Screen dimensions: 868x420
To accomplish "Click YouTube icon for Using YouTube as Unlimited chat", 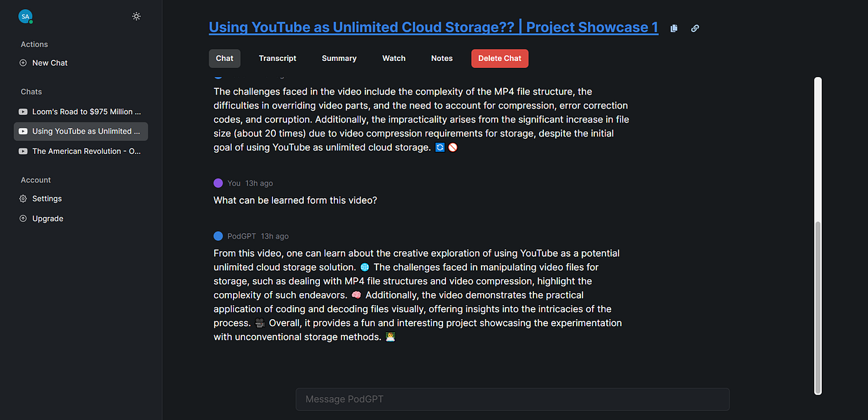I will tap(23, 132).
